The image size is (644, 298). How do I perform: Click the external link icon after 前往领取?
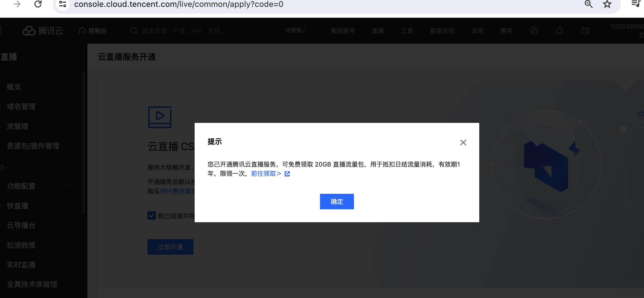click(x=287, y=174)
